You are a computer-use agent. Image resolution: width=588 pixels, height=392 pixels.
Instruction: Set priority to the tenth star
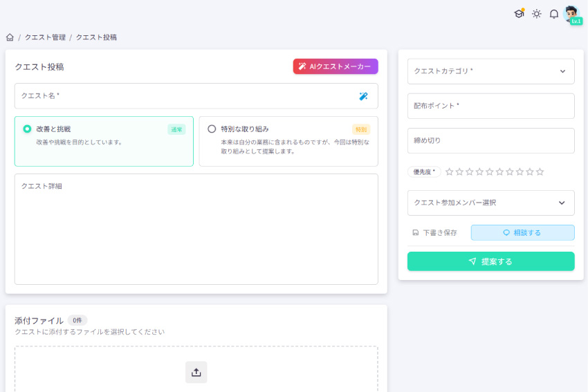click(540, 172)
